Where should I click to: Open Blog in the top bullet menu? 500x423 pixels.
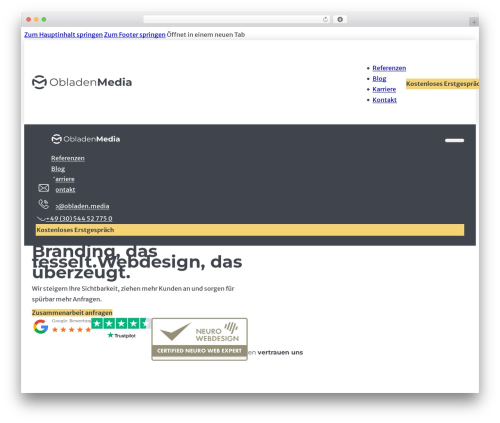point(379,79)
